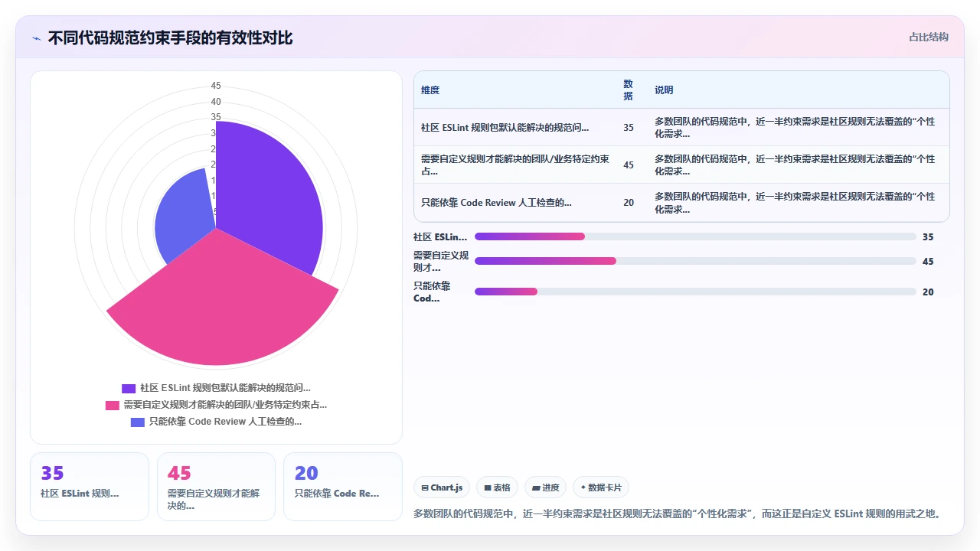Image resolution: width=980 pixels, height=551 pixels.
Task: Click the 只能依靠 Cod... progress bar
Action: coord(695,292)
